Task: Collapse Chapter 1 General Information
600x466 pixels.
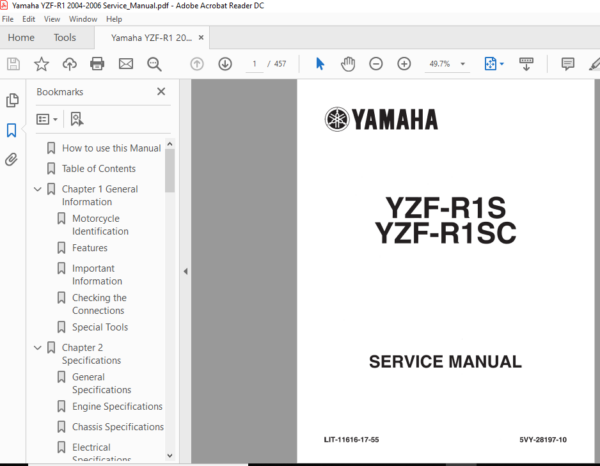Action: pos(38,189)
